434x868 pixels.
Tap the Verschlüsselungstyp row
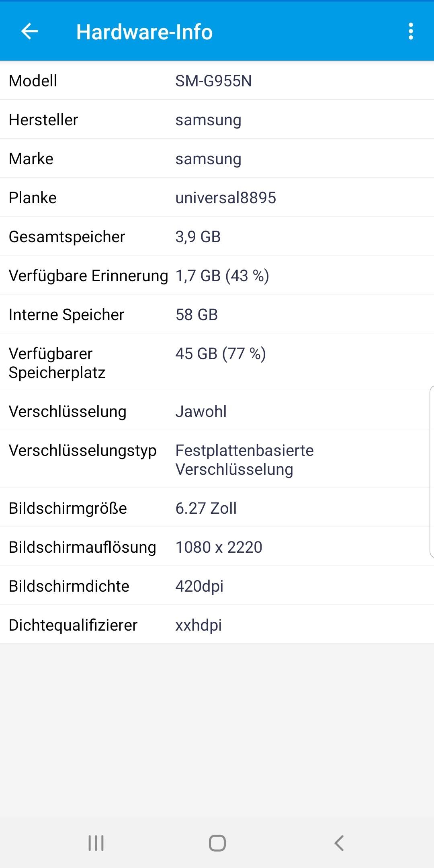pos(217,459)
